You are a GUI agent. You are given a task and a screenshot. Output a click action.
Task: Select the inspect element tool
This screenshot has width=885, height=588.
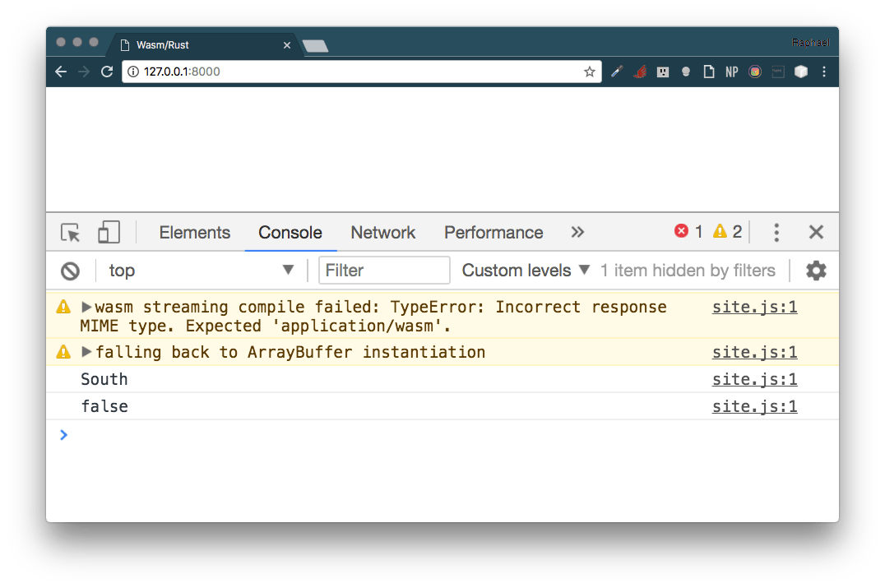[70, 232]
